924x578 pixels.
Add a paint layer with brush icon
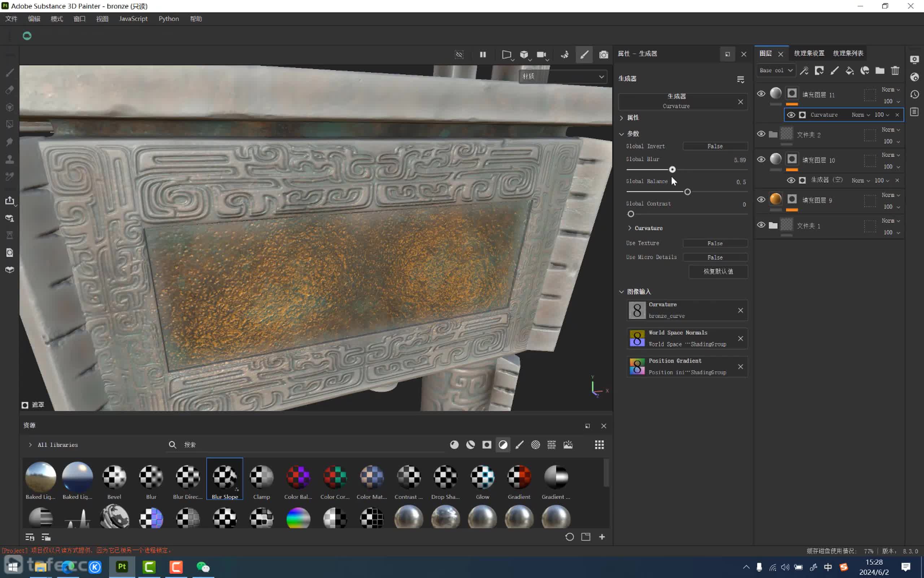[x=834, y=70]
